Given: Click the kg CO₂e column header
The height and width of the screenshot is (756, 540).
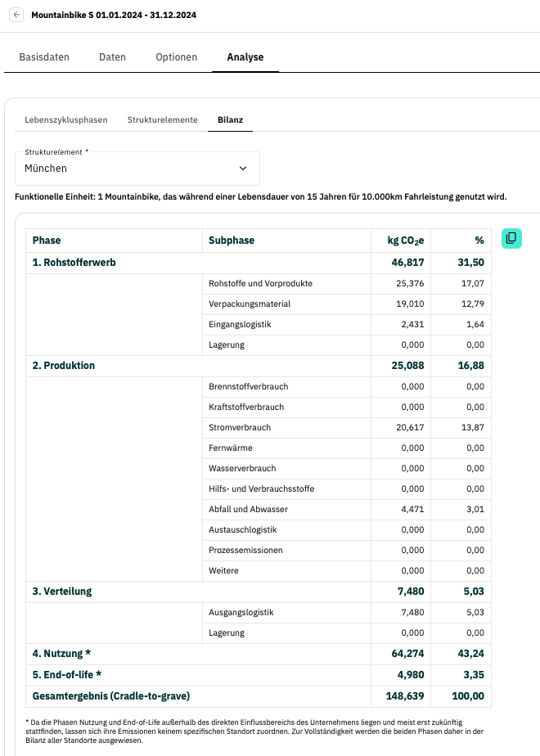Looking at the screenshot, I should [405, 241].
